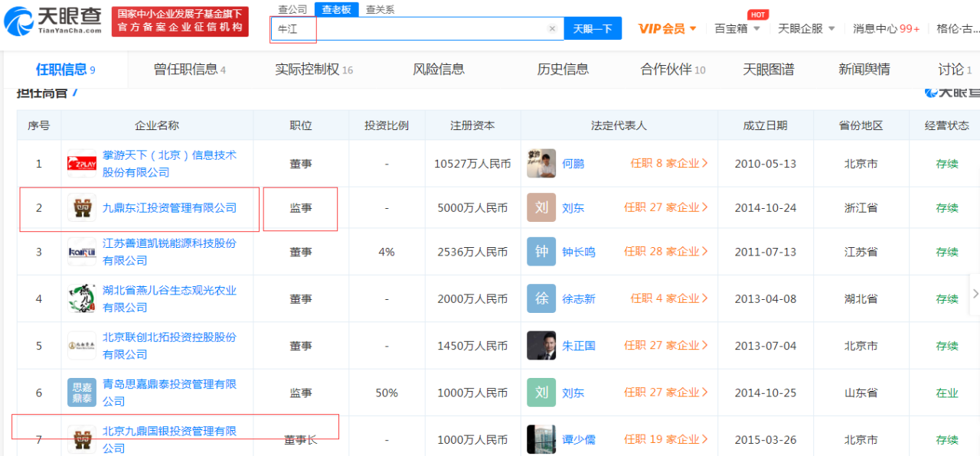Open legal representative 何鹏's profile link
This screenshot has width=980, height=456.
pos(573,163)
